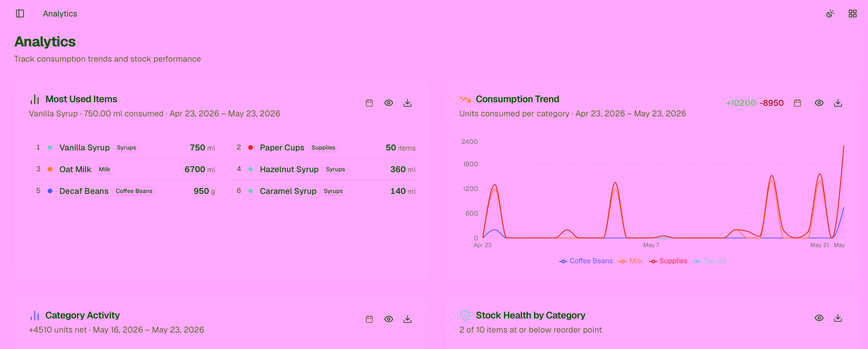
Task: Select the Oat Milk row
Action: tap(122, 169)
